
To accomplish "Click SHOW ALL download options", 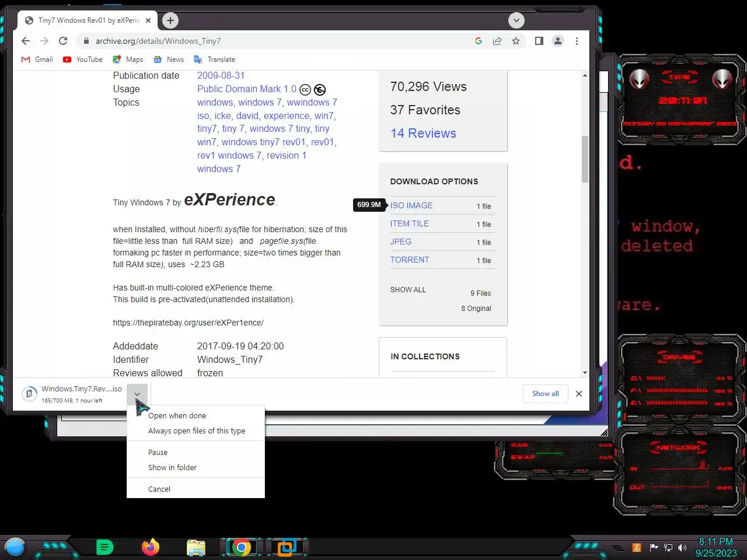I will tap(408, 290).
